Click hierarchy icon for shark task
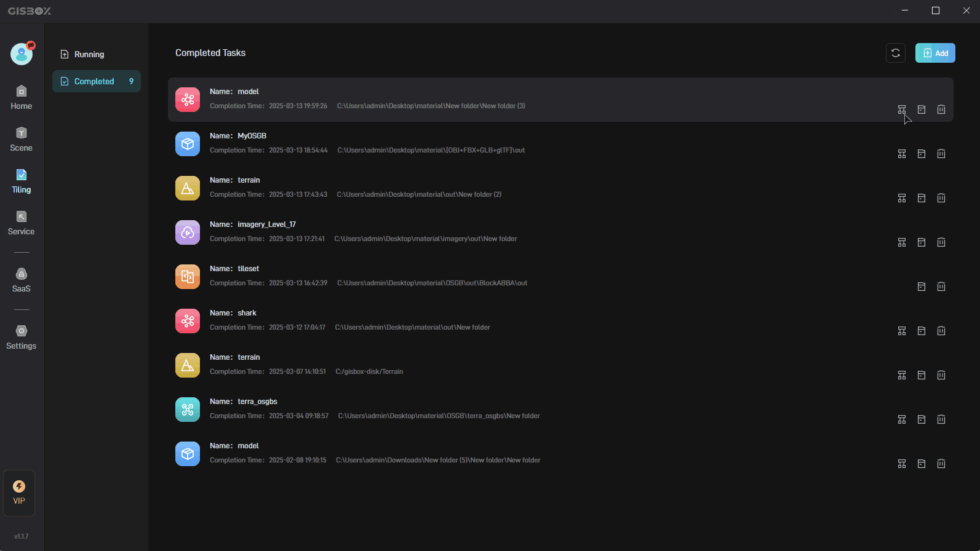 tap(902, 331)
